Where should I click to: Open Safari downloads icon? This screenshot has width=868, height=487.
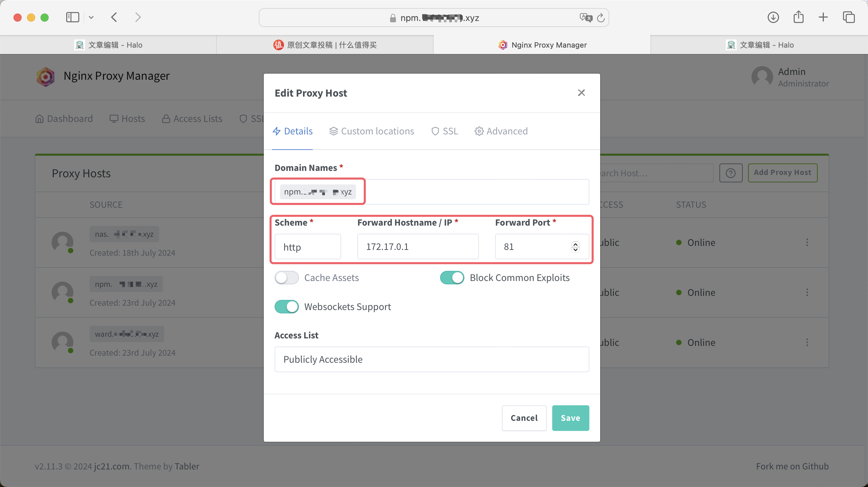tap(773, 17)
